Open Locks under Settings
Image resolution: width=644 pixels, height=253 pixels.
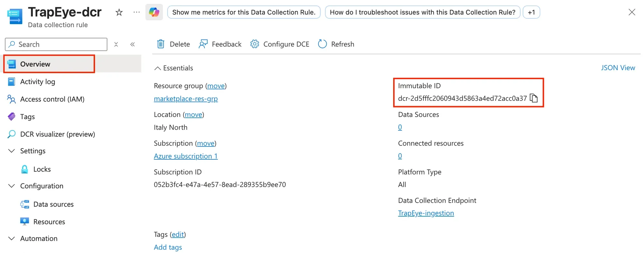42,169
